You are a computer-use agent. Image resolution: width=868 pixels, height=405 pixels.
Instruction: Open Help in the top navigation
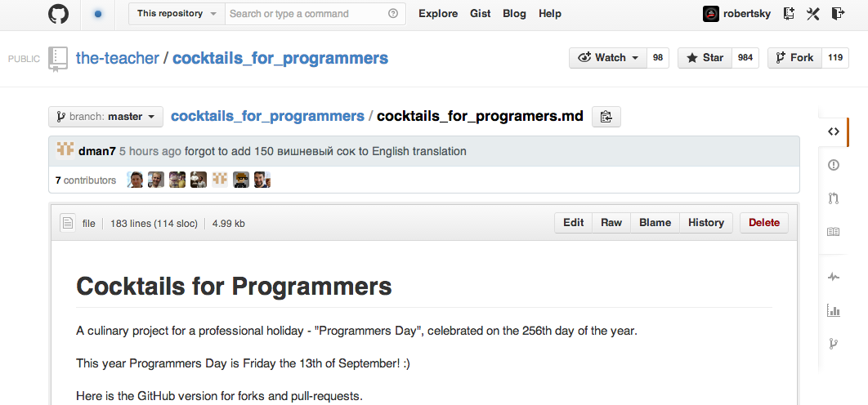click(550, 14)
